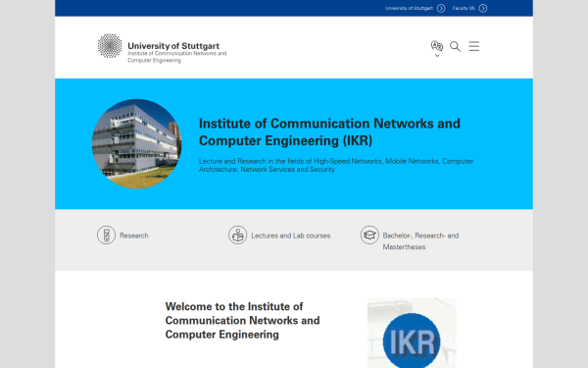The width and height of the screenshot is (588, 368).
Task: Open the language selection icon
Action: point(437,46)
